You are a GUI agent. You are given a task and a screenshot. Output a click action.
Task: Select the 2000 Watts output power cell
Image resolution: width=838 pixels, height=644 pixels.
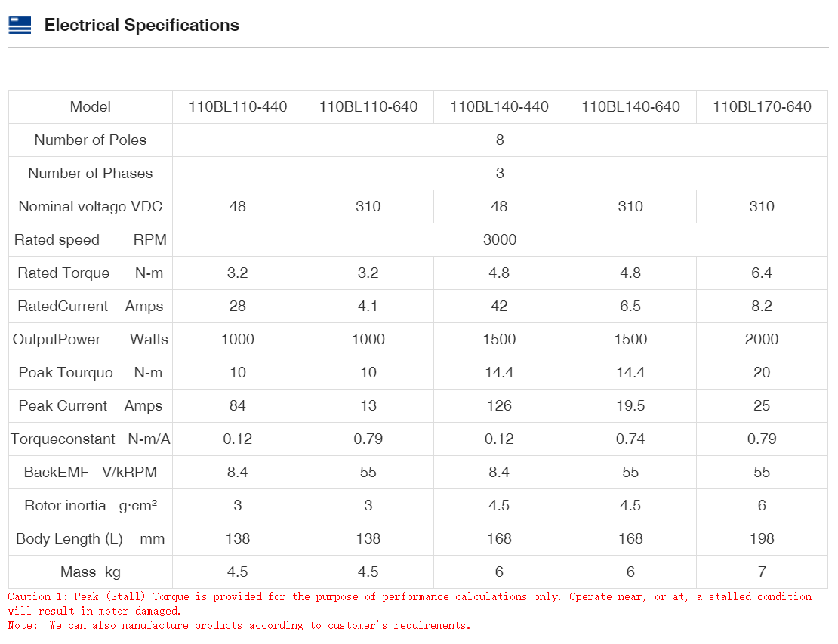click(762, 339)
